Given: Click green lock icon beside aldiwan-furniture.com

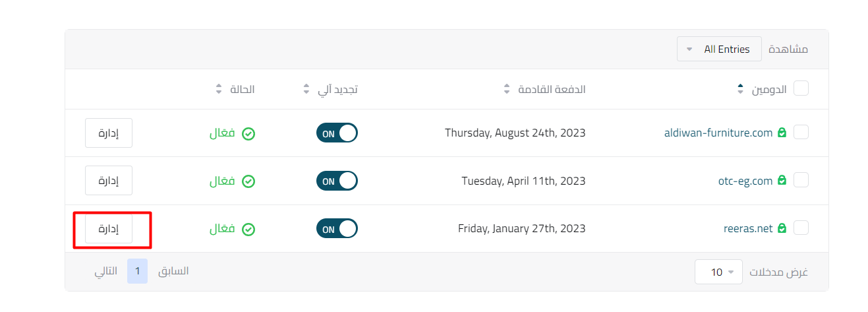Looking at the screenshot, I should (782, 133).
